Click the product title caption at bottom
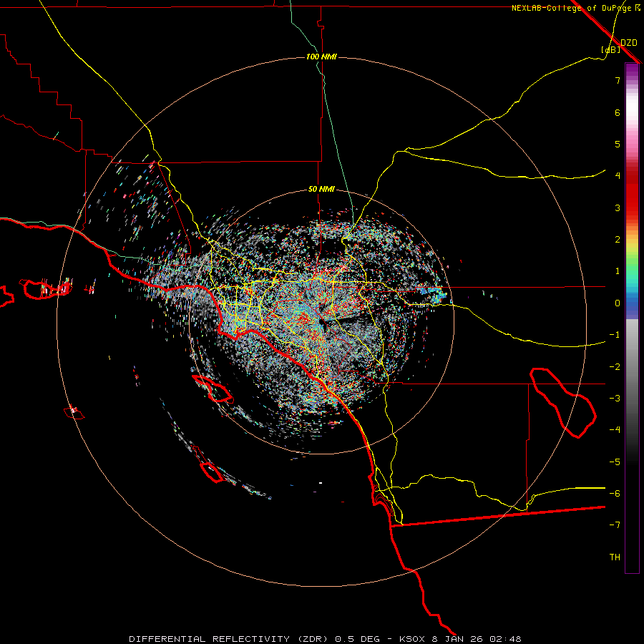Viewport: 644px width, 644px height. (x=325, y=639)
